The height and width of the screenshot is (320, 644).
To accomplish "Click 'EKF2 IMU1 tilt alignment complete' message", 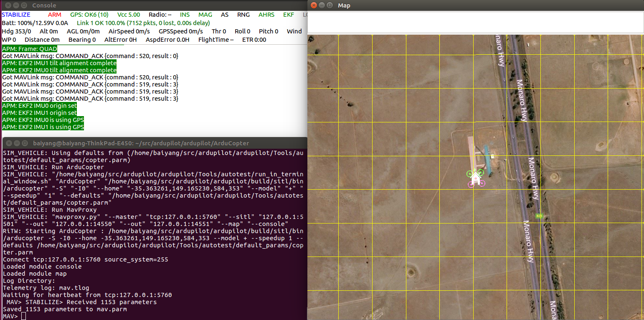I will pos(59,63).
